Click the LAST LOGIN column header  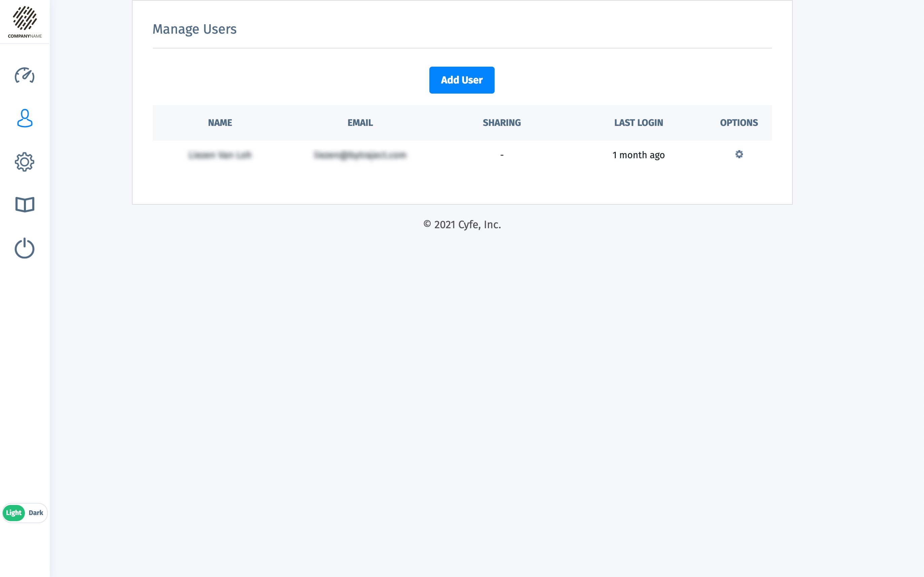click(x=639, y=123)
